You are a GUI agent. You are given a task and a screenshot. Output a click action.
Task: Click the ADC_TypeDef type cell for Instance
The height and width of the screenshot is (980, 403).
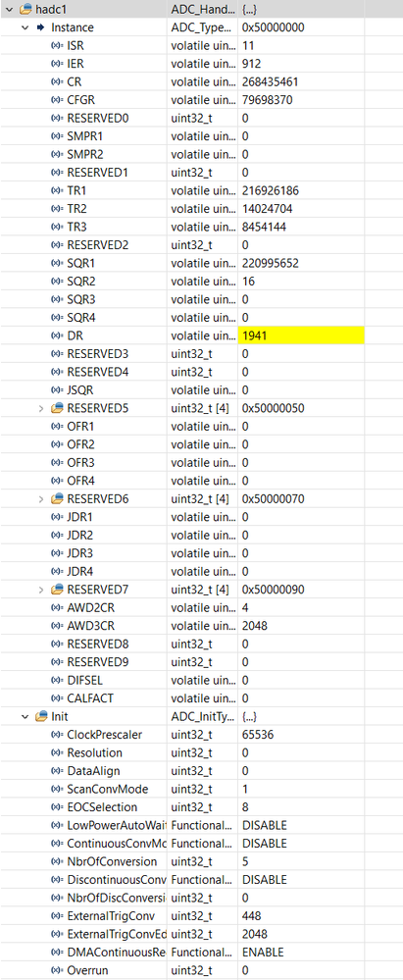pos(203,27)
